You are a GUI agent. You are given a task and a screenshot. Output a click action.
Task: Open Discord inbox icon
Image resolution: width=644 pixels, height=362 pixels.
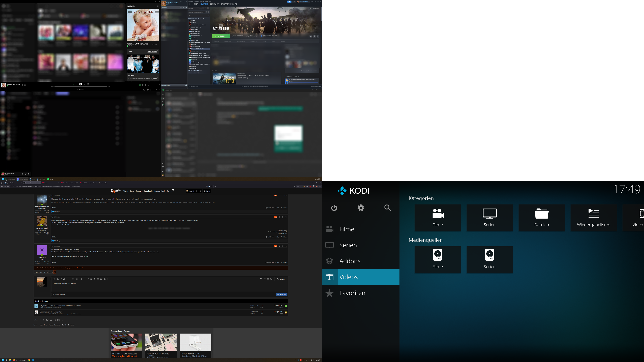pos(144,90)
